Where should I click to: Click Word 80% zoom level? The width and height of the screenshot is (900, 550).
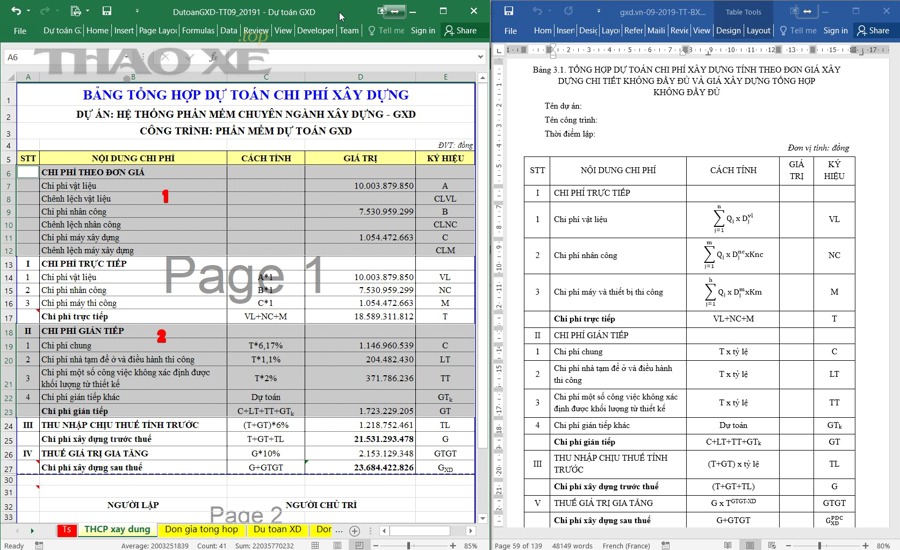883,545
